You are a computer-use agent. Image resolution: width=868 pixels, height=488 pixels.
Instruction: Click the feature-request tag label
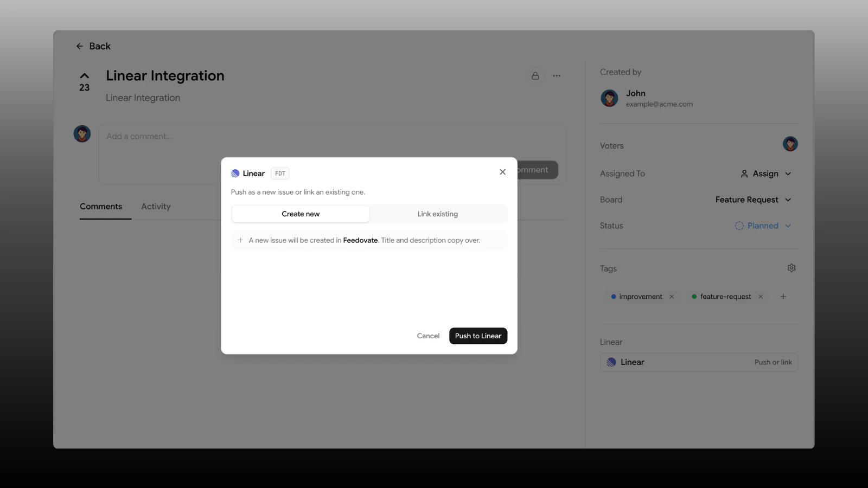click(x=725, y=297)
